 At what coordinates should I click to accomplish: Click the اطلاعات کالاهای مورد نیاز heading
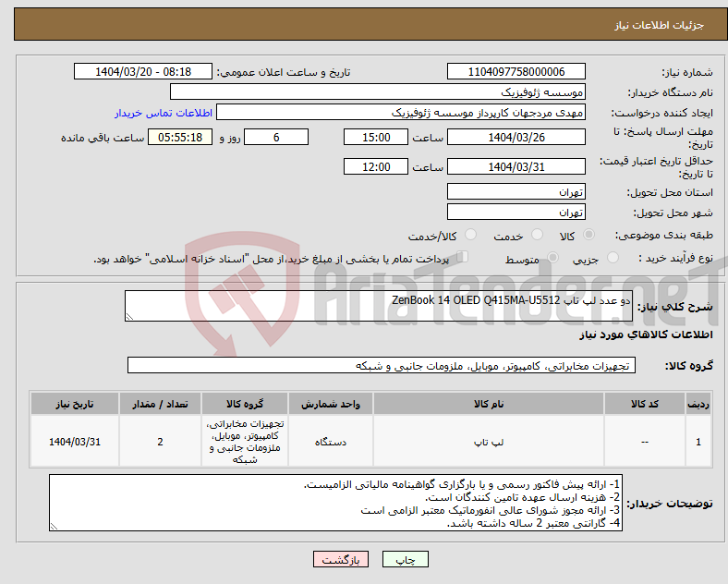[646, 335]
